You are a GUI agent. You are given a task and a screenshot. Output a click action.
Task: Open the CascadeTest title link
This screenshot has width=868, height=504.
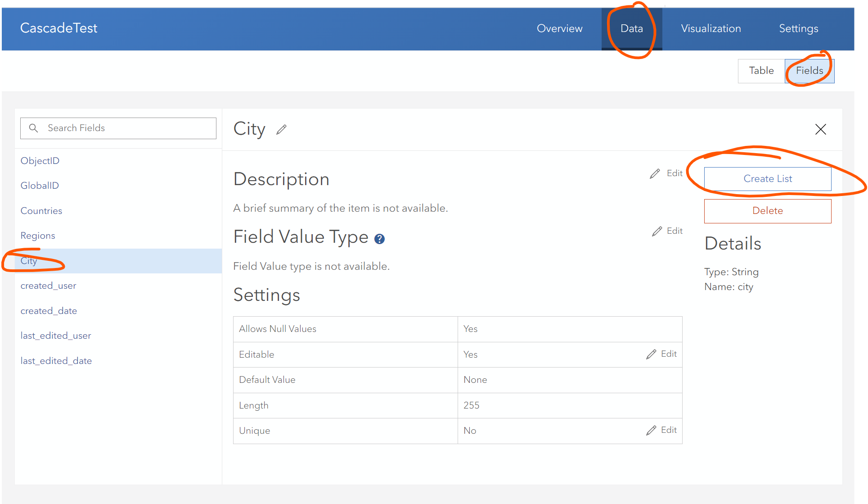pos(58,28)
